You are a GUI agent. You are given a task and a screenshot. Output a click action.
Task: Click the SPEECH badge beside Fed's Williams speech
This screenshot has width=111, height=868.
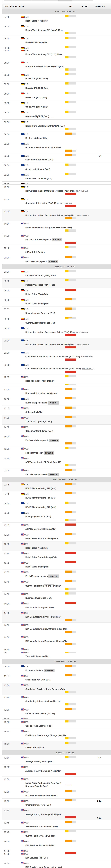53,261
